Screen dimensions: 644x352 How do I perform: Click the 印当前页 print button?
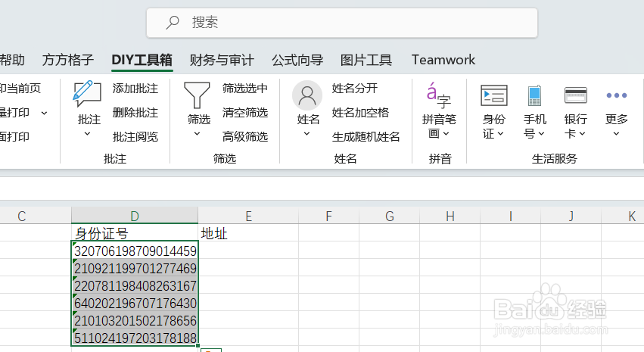[20, 89]
